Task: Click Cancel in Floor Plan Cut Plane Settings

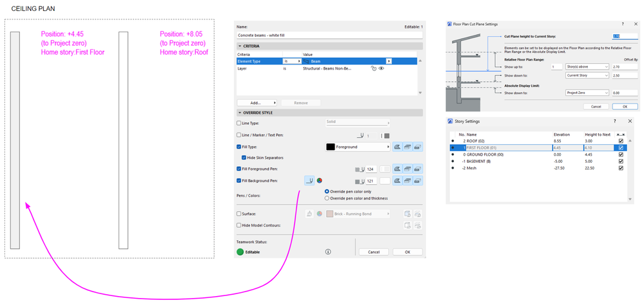Action: point(596,106)
